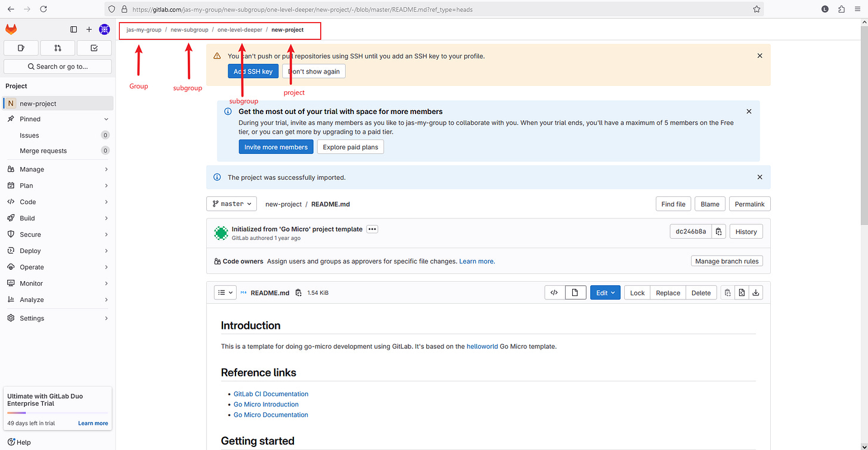This screenshot has height=450, width=868.
Task: Close the trial members banner
Action: (x=749, y=111)
